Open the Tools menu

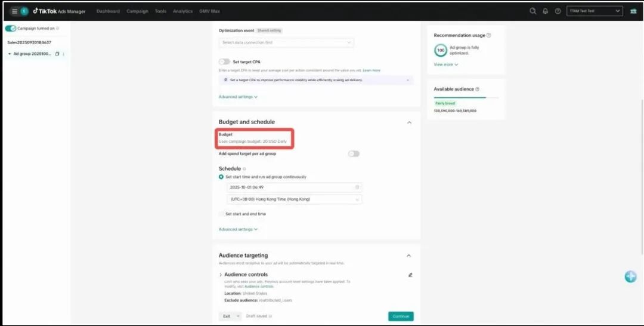pos(160,11)
